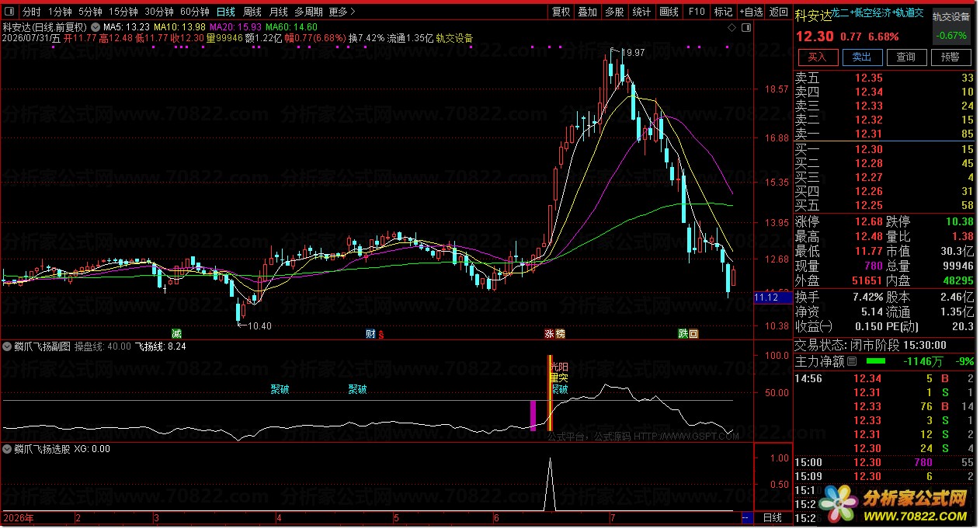The image size is (980, 529).
Task: Click the 跌停 10.38 value
Action: tap(960, 222)
